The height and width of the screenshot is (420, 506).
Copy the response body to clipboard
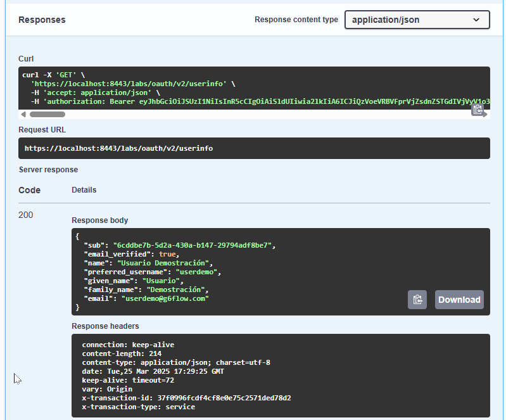417,300
